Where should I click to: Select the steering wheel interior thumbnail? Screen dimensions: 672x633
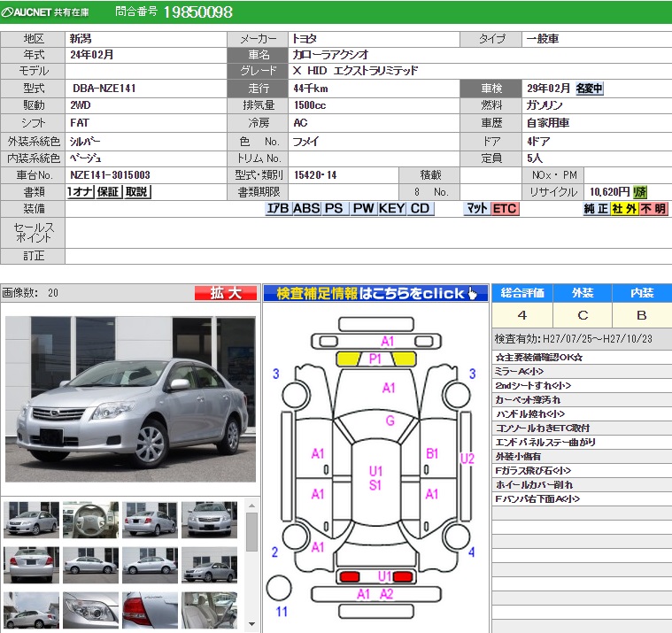(90, 520)
